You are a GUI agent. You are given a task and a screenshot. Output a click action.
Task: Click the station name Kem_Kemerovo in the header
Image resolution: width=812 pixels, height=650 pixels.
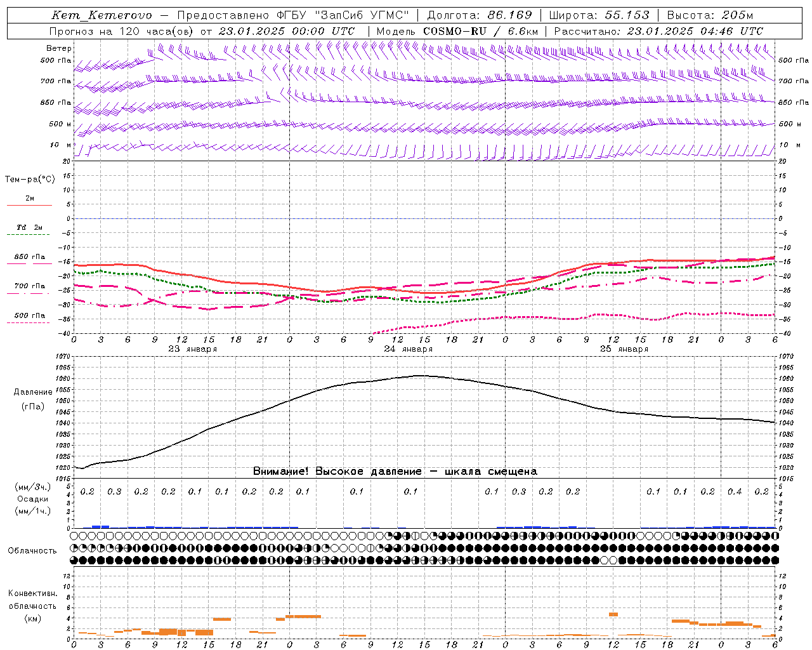pyautogui.click(x=101, y=16)
